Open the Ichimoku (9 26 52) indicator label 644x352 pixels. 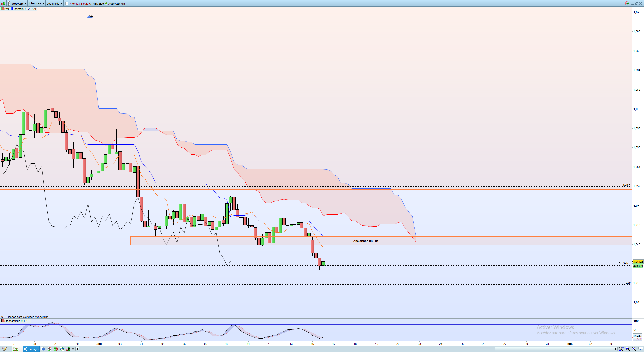pyautogui.click(x=23, y=9)
